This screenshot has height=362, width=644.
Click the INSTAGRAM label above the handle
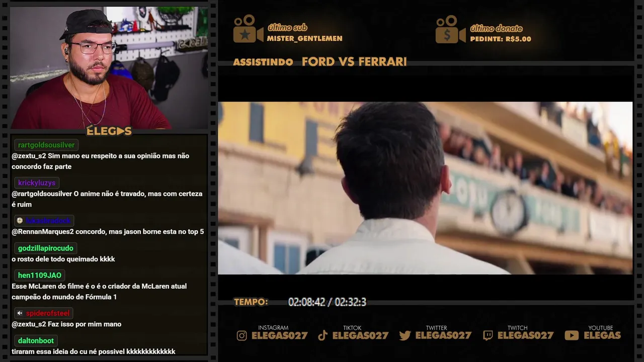tap(273, 328)
